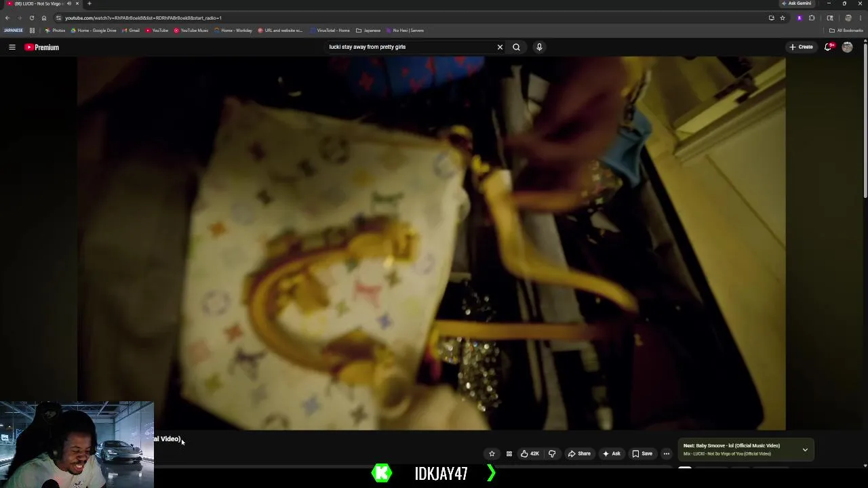The height and width of the screenshot is (488, 868).
Task: Open the YouTube Music bookmark
Action: [191, 30]
